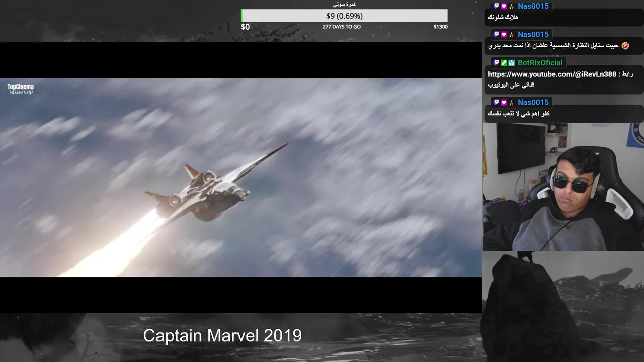This screenshot has height=362, width=644.
Task: Click the pink diamond badge above 'هلابك شلونك'
Action: 504,6
